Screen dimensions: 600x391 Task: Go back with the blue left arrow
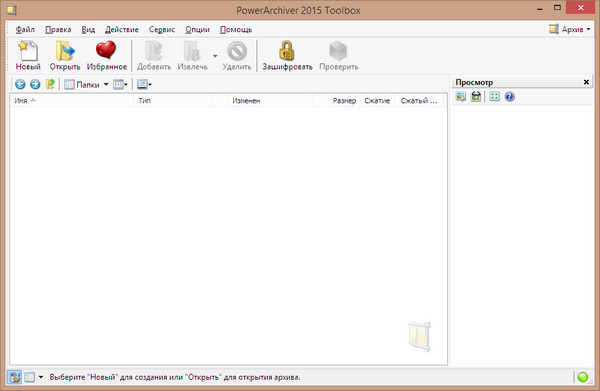(20, 84)
